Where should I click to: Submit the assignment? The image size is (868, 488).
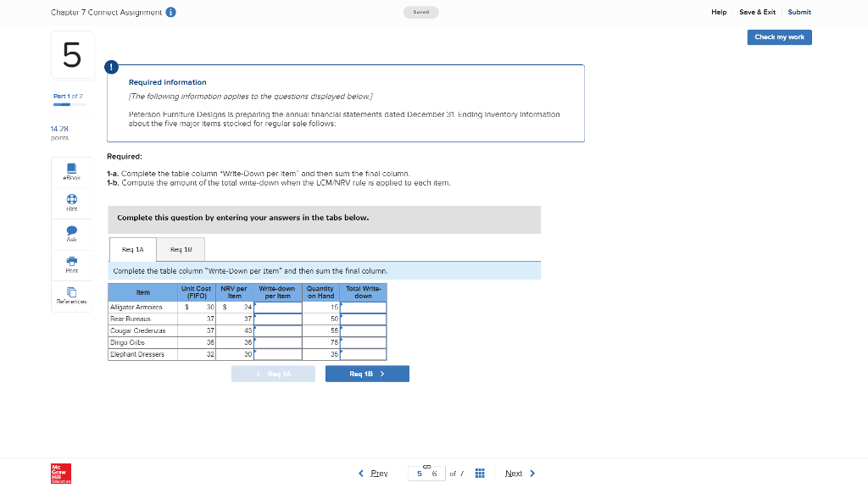point(799,12)
